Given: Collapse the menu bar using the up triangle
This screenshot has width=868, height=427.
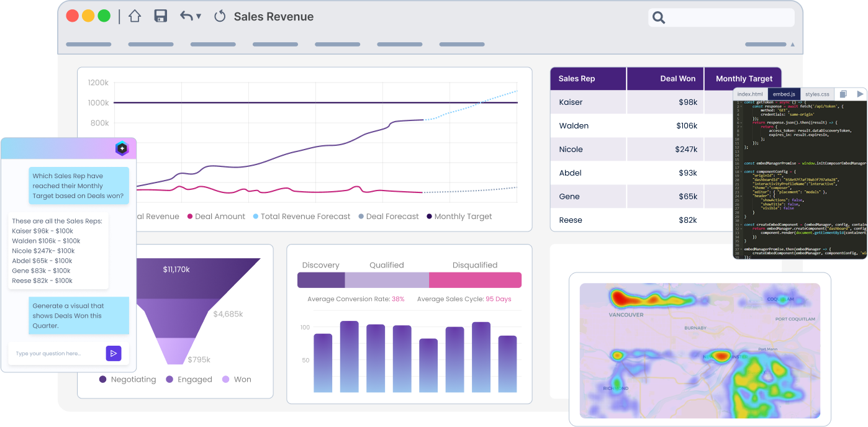Looking at the screenshot, I should click(x=792, y=45).
